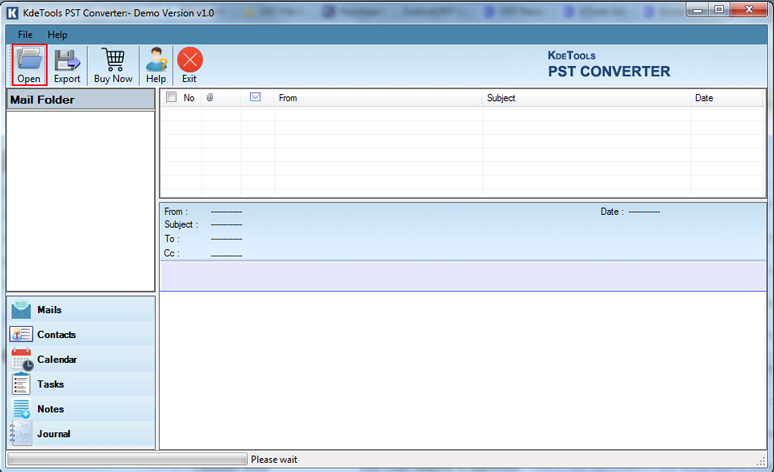Toggle the select-all checkbox in message list header
The width and height of the screenshot is (774, 472).
(x=171, y=98)
